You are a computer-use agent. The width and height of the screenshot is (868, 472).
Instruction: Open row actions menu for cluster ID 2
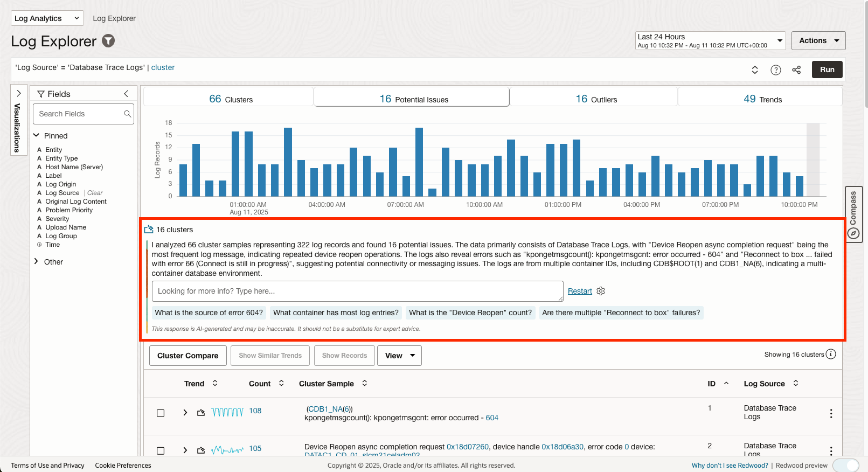coord(831,450)
